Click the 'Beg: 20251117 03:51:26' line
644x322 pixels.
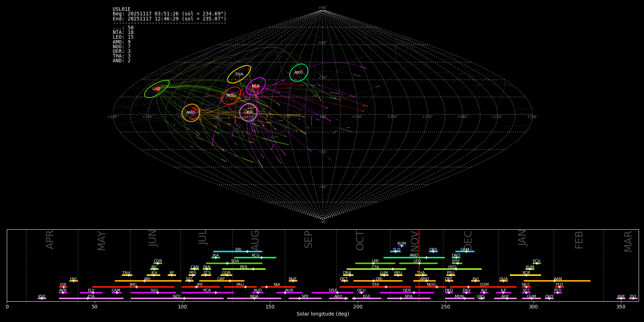pos(170,14)
